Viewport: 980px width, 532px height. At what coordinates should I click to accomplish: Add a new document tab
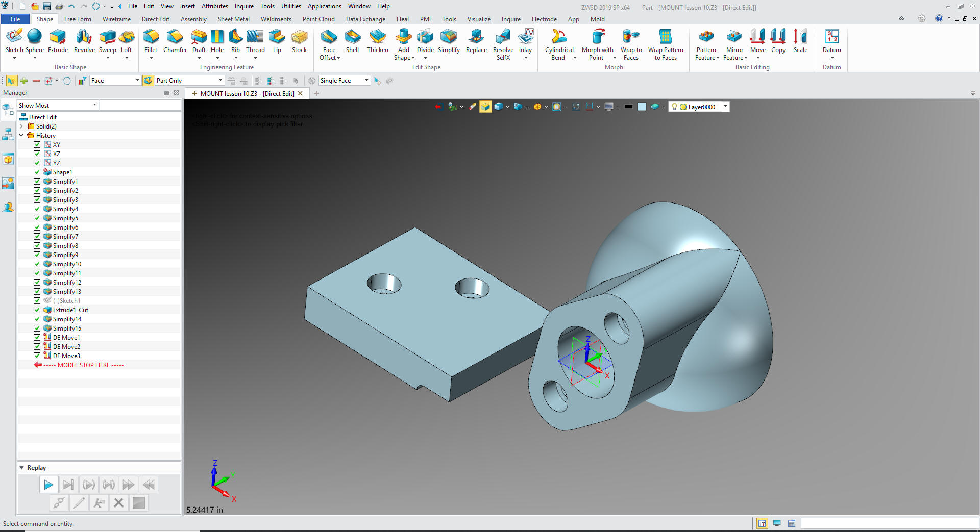tap(316, 93)
